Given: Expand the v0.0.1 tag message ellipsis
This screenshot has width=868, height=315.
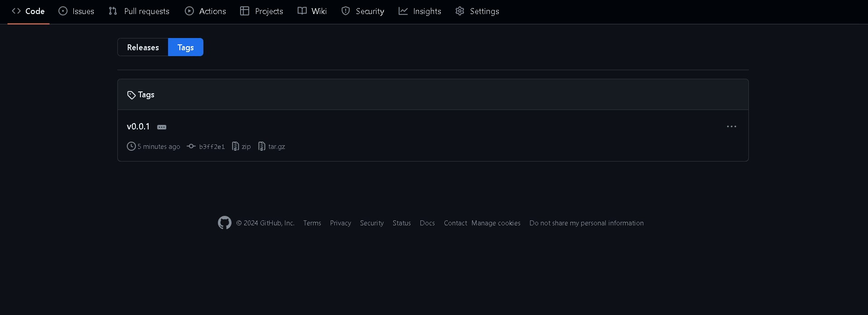Looking at the screenshot, I should [162, 127].
